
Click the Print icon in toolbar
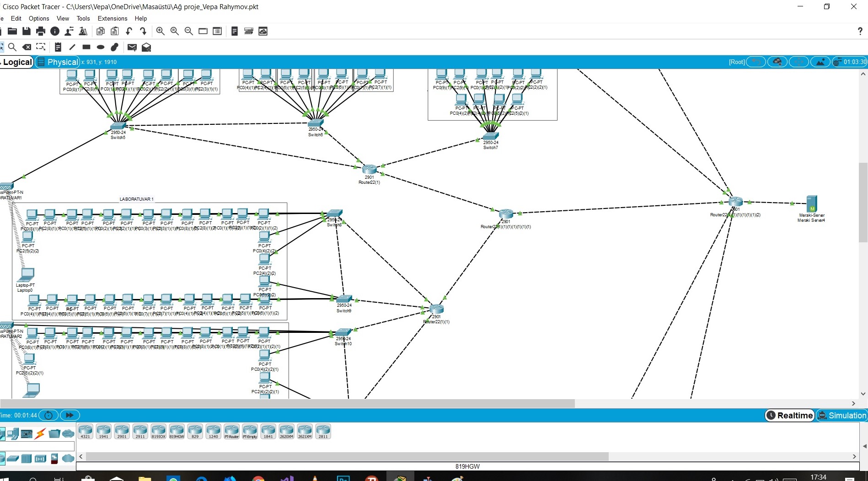41,31
